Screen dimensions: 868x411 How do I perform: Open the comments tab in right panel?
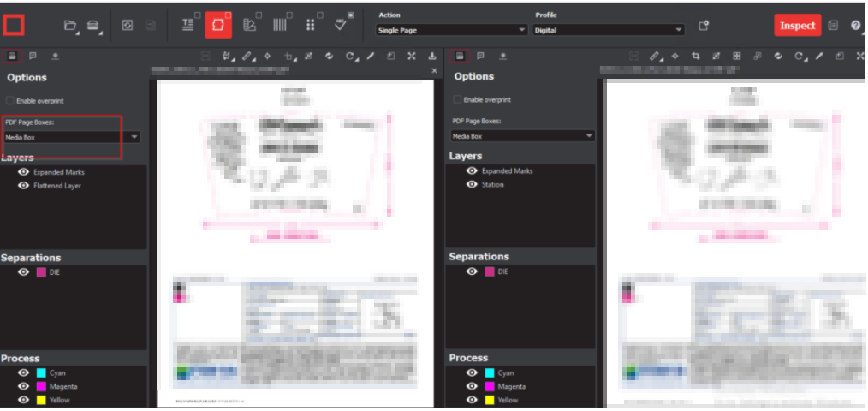coord(480,56)
